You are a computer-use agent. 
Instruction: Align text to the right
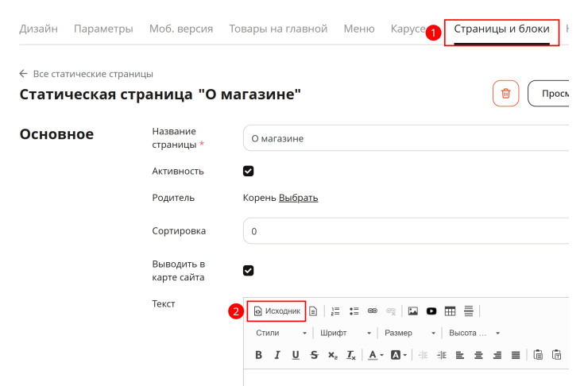(x=497, y=355)
